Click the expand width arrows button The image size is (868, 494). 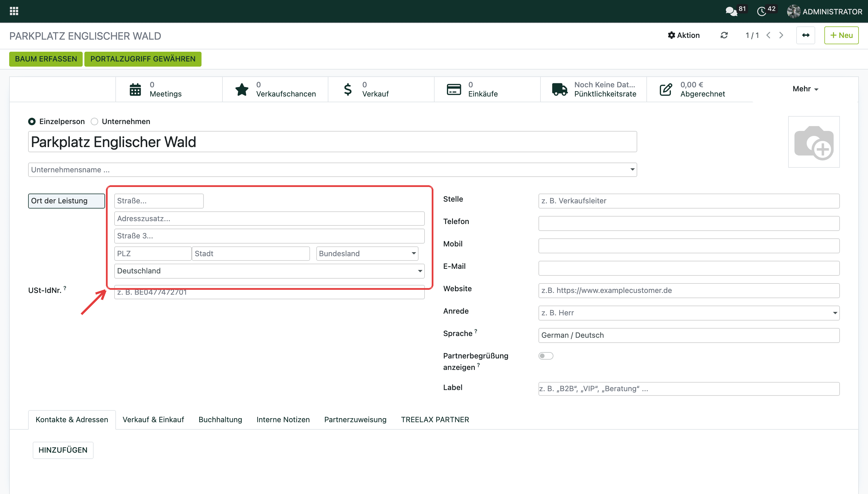click(806, 35)
